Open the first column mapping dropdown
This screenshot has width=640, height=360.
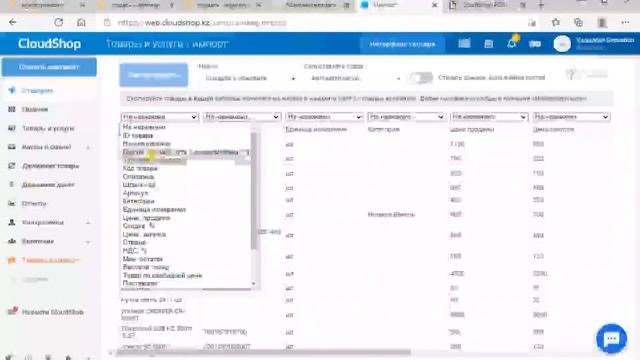(160, 117)
